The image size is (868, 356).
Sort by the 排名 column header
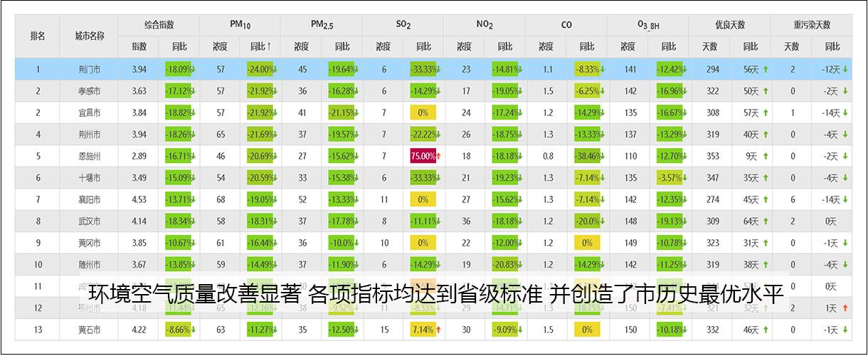tap(38, 36)
